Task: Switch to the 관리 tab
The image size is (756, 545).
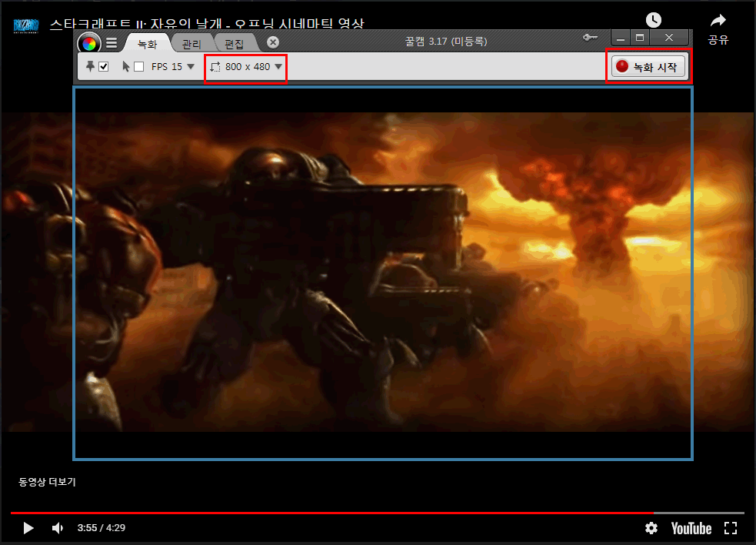Action: [191, 44]
